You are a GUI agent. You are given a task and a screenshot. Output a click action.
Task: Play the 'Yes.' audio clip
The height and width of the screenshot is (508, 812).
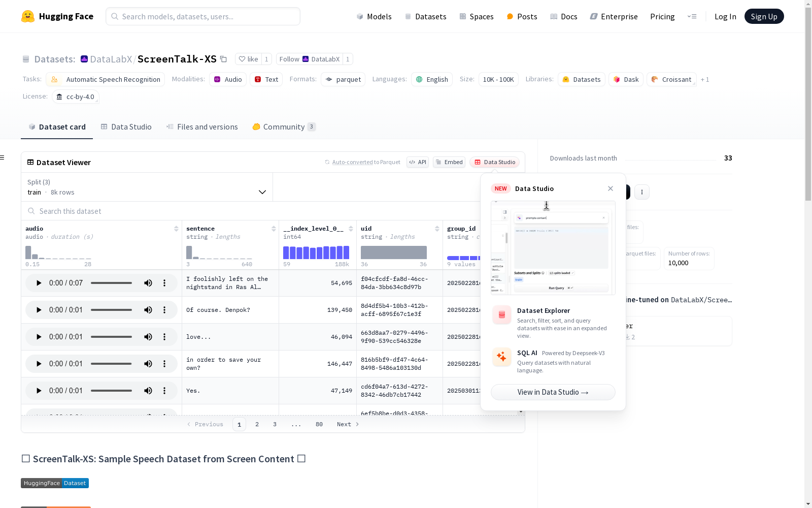click(39, 391)
